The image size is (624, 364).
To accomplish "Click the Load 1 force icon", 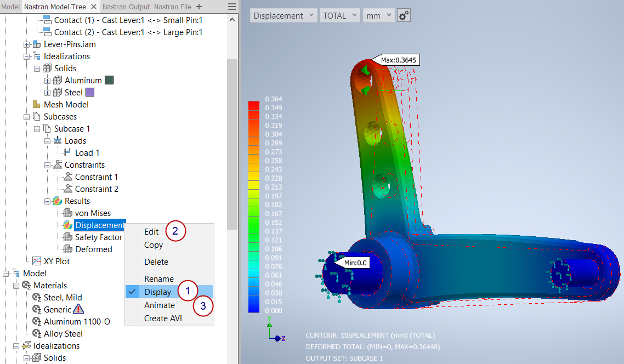I will click(67, 152).
